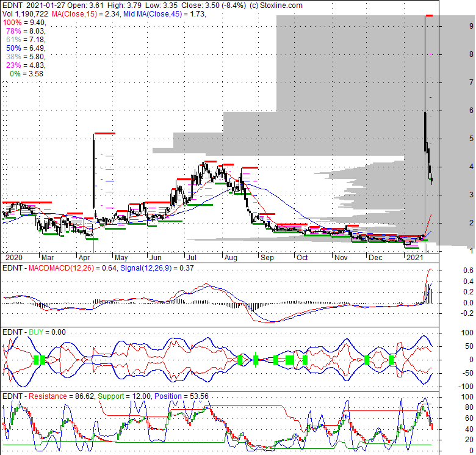This screenshot has height=455, width=476.
Task: Click the price axis label 3
Action: pyautogui.click(x=471, y=195)
